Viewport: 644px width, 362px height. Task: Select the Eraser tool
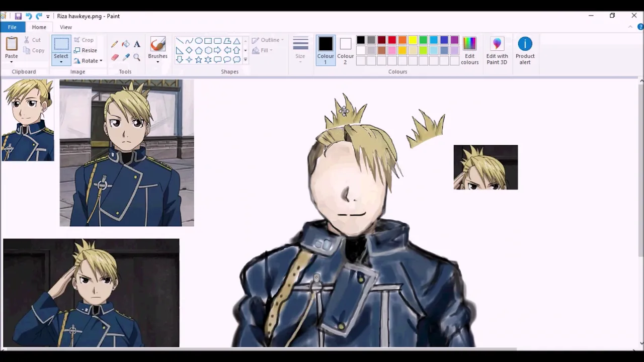[x=115, y=57]
